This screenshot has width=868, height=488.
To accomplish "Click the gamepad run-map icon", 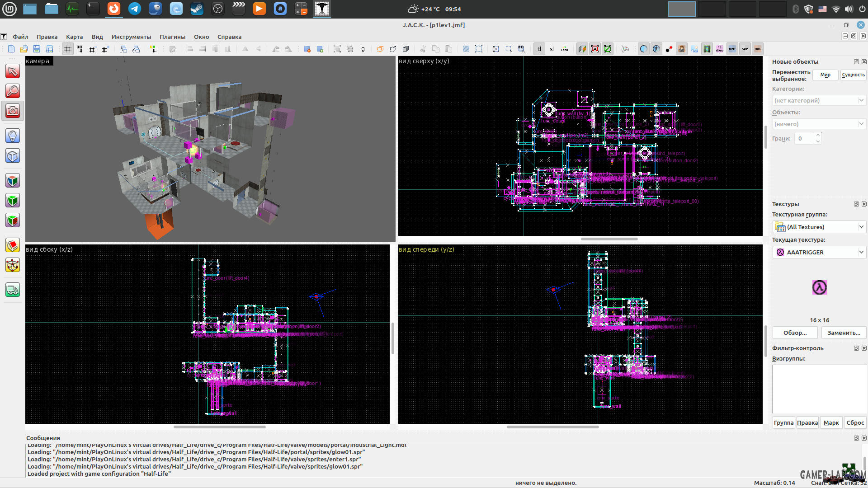I will [625, 49].
